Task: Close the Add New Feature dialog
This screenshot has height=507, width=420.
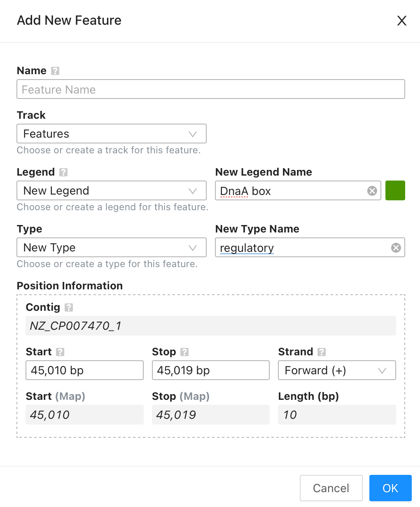Action: 401,21
